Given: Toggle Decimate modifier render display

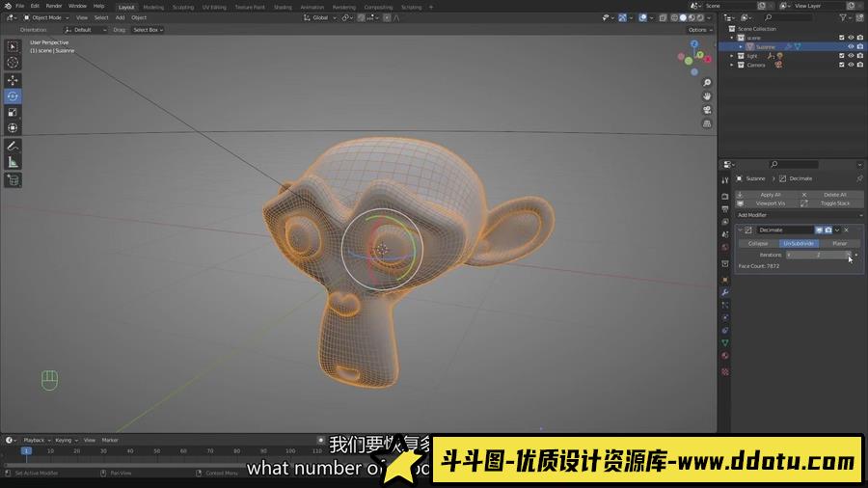Looking at the screenshot, I should click(x=828, y=230).
